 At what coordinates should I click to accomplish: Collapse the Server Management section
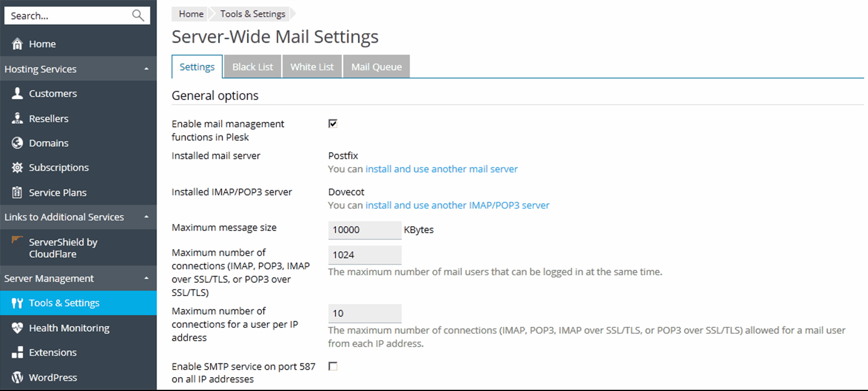click(146, 278)
